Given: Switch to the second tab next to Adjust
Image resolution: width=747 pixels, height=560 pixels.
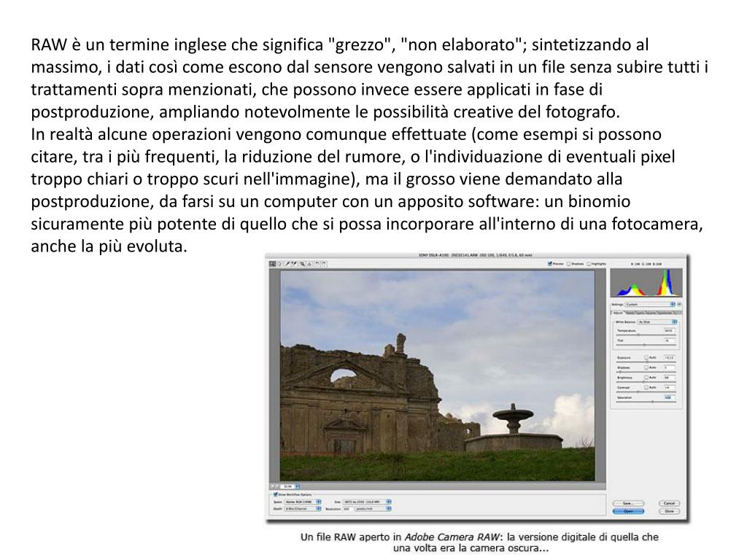Looking at the screenshot, I should pos(630,313).
